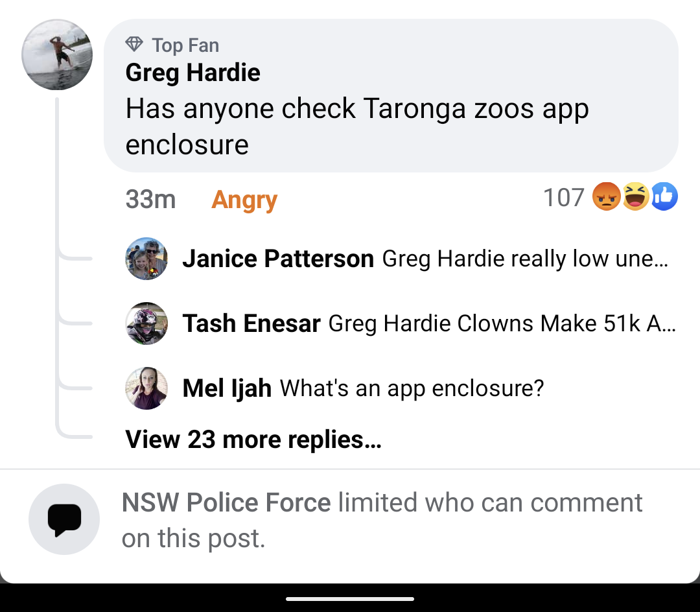Toggle the Angry reaction on comment

pos(244,200)
